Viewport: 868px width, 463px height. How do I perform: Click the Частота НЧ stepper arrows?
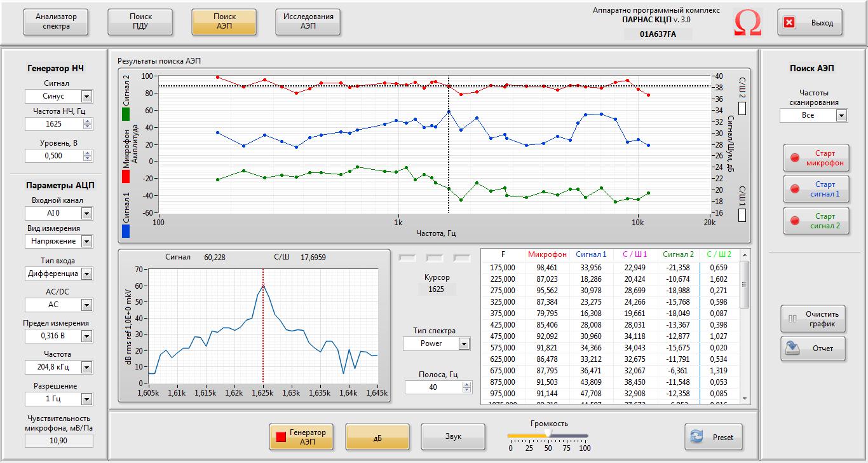coord(88,124)
